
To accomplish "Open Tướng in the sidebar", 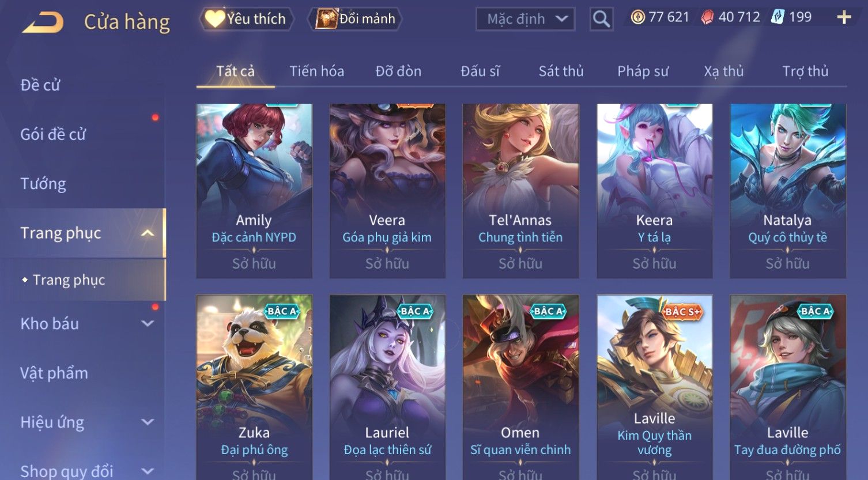I will pyautogui.click(x=43, y=184).
